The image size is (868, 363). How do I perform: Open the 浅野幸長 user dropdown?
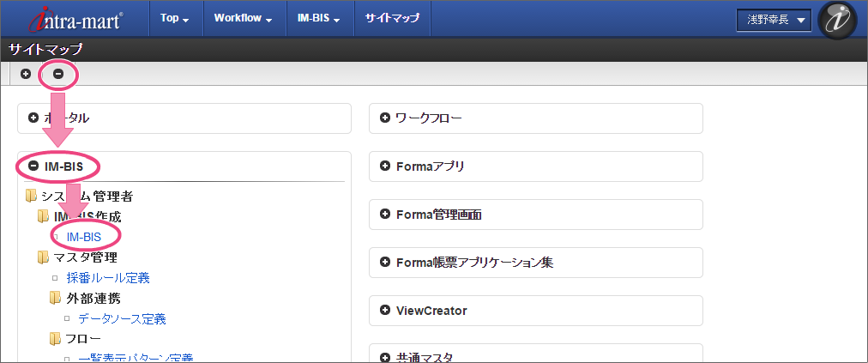click(774, 20)
